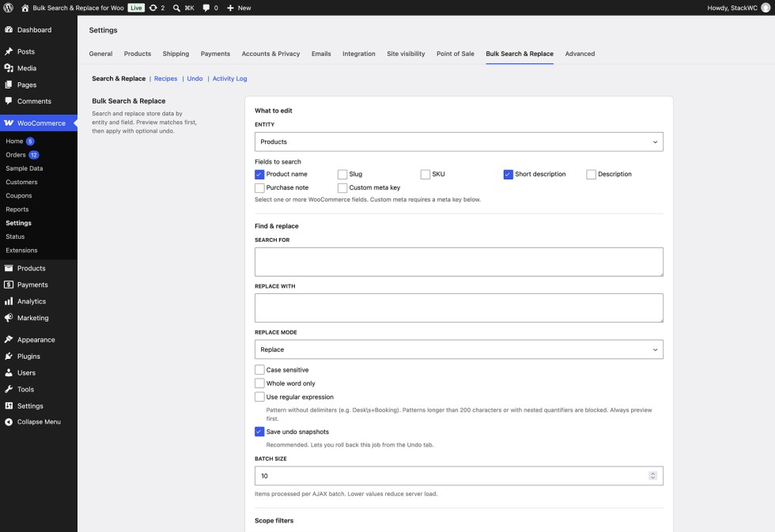Image resolution: width=775 pixels, height=532 pixels.
Task: Click the site home icon in admin bar
Action: click(x=25, y=8)
